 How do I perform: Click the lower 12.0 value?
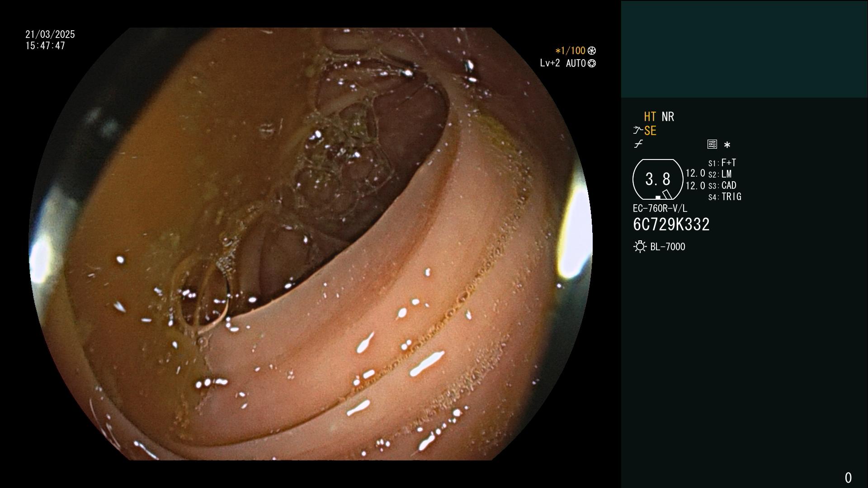(695, 186)
